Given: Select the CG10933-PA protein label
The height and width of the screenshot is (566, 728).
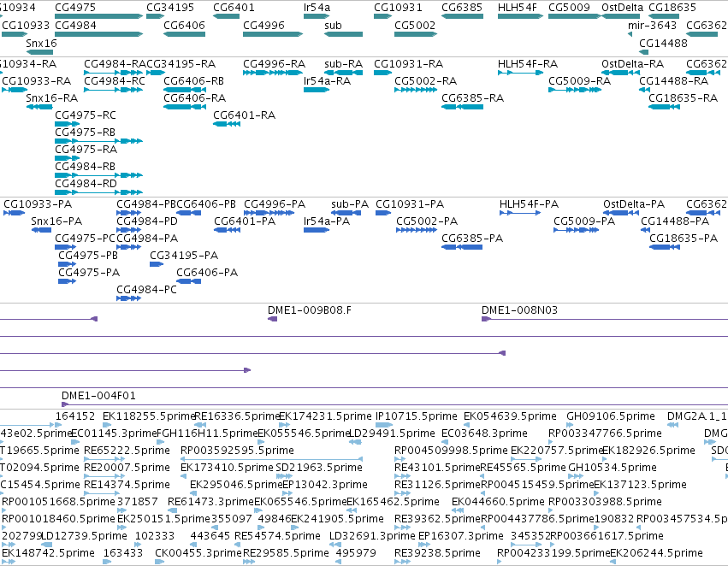Looking at the screenshot, I should coord(38,204).
